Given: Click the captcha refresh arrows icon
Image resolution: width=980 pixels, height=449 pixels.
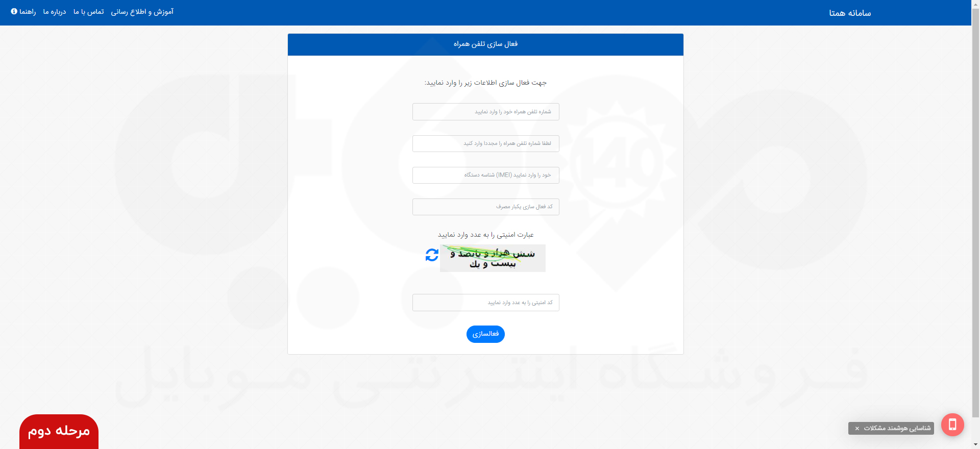Looking at the screenshot, I should click(x=432, y=255).
